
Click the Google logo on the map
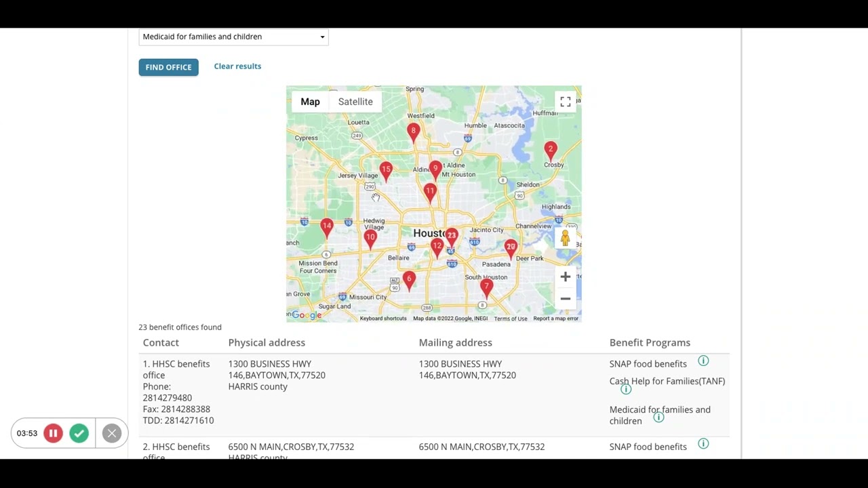pyautogui.click(x=307, y=315)
